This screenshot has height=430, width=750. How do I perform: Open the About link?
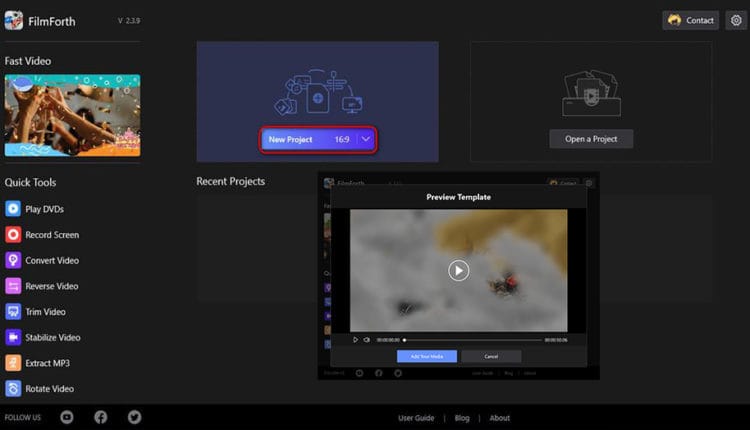point(499,418)
